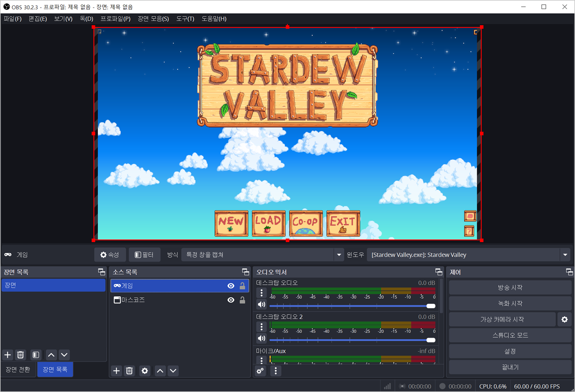Open virtual camera settings gear icon
Viewport: 575px width, 392px height.
(x=564, y=319)
